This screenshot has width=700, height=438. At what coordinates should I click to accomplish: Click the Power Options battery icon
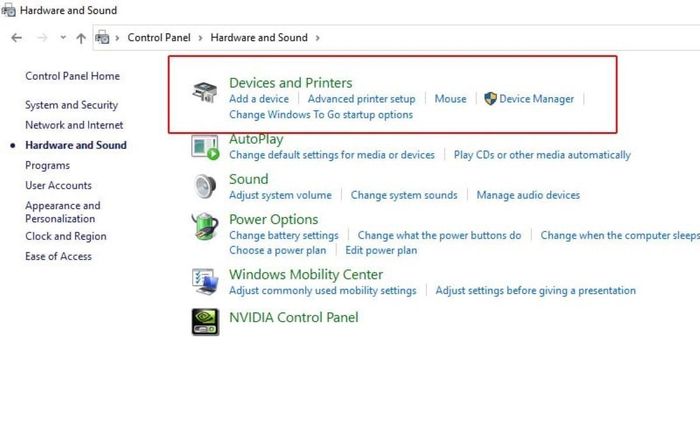tap(205, 226)
